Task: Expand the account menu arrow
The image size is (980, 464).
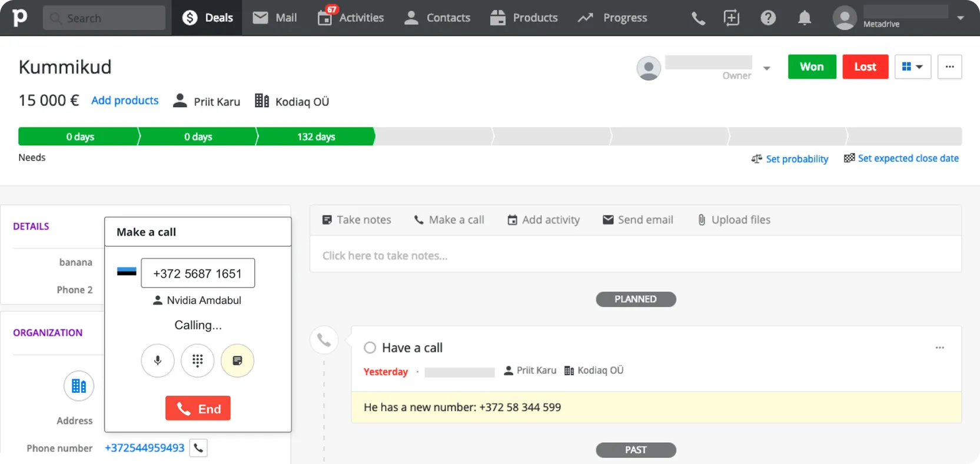Action: (x=961, y=18)
